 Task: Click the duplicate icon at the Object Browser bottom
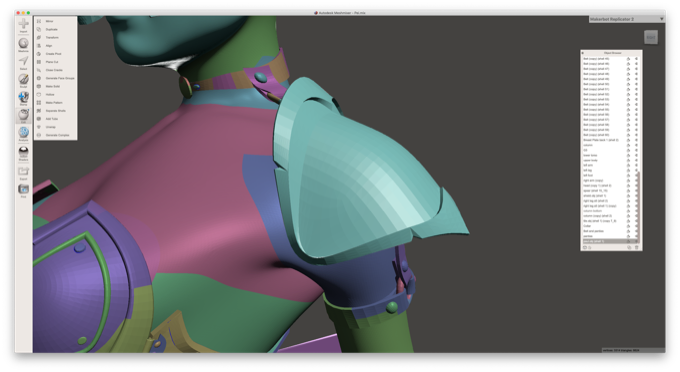coord(629,247)
